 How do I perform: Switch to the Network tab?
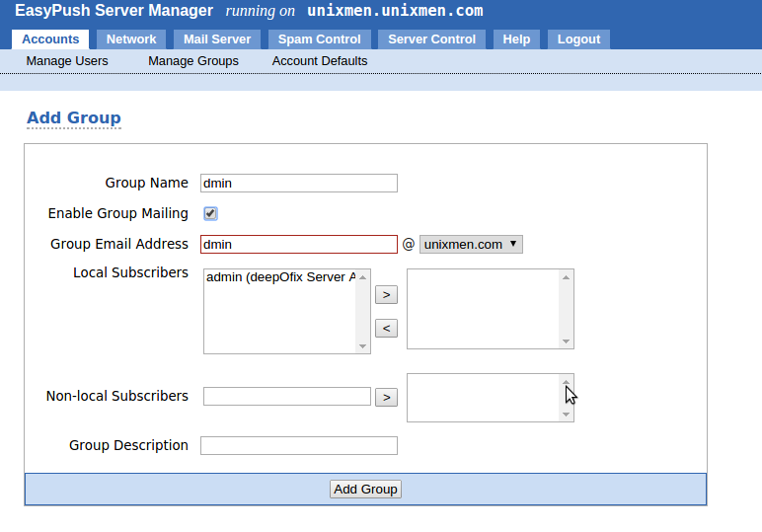coord(131,39)
